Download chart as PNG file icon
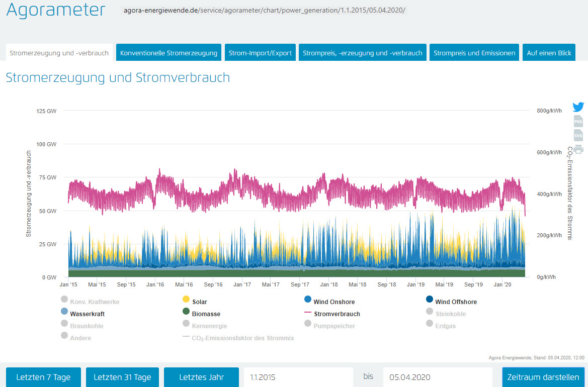588x387 pixels. tap(578, 121)
